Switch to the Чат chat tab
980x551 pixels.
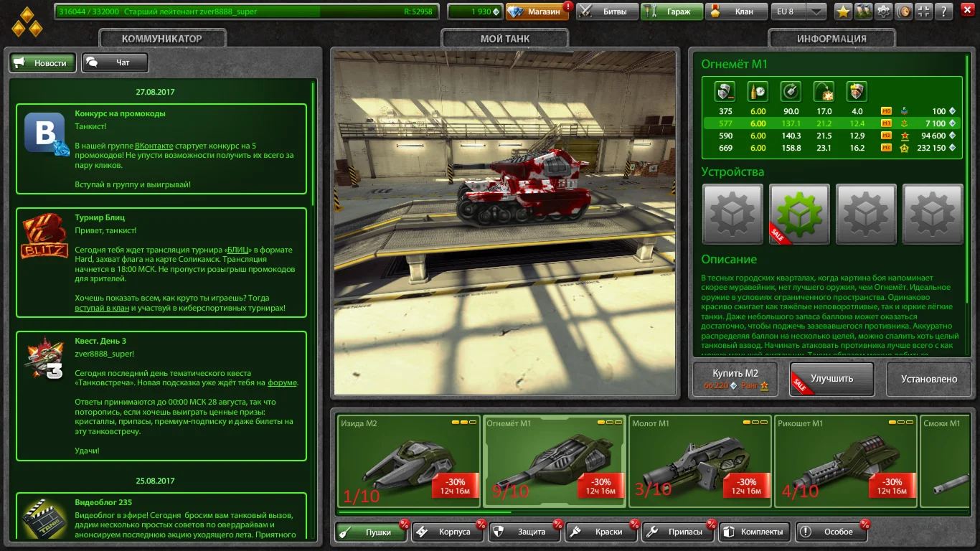pos(115,63)
